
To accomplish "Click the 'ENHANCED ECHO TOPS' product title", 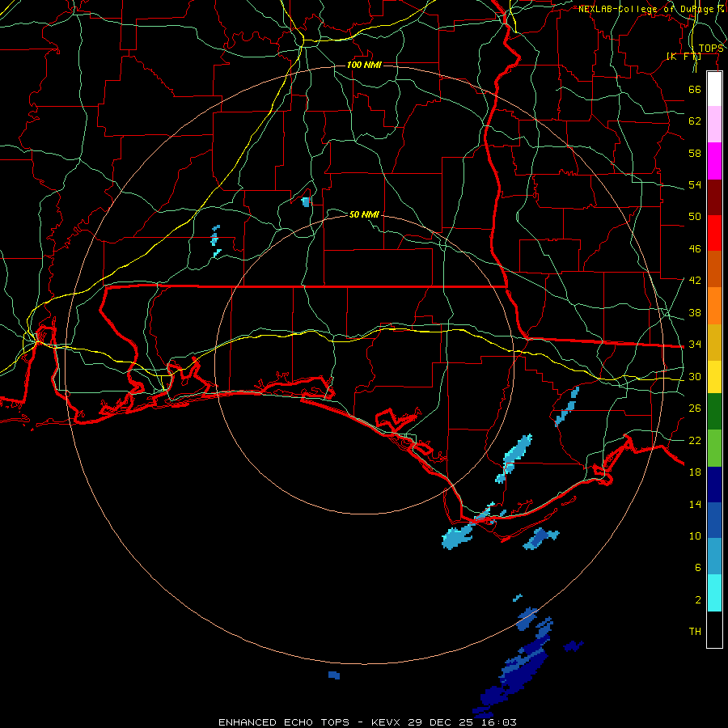I will click(284, 722).
